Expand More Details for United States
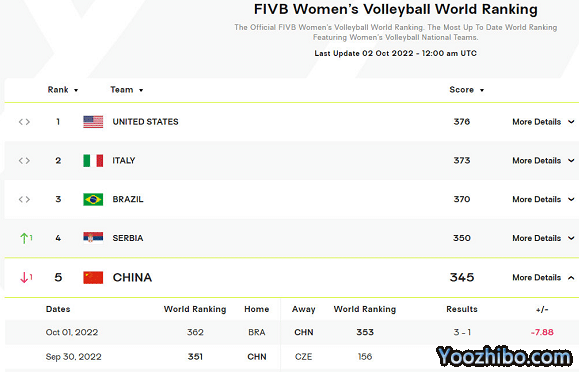579x372 pixels. coord(543,122)
